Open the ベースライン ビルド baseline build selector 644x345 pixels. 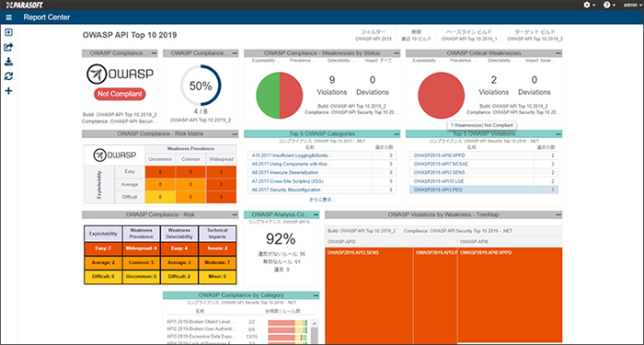coord(469,35)
